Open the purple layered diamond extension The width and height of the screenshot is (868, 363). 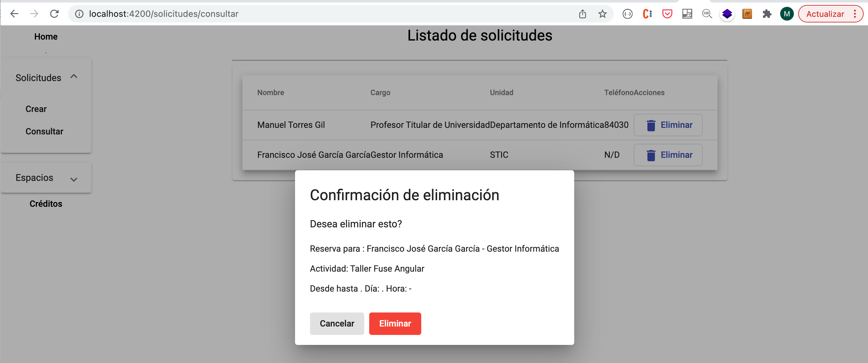point(727,14)
